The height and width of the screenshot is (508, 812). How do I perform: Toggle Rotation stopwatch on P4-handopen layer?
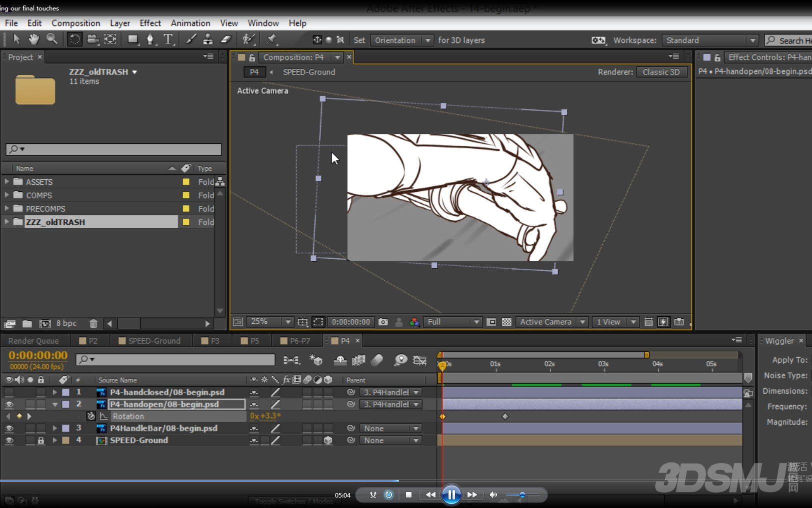pyautogui.click(x=91, y=416)
